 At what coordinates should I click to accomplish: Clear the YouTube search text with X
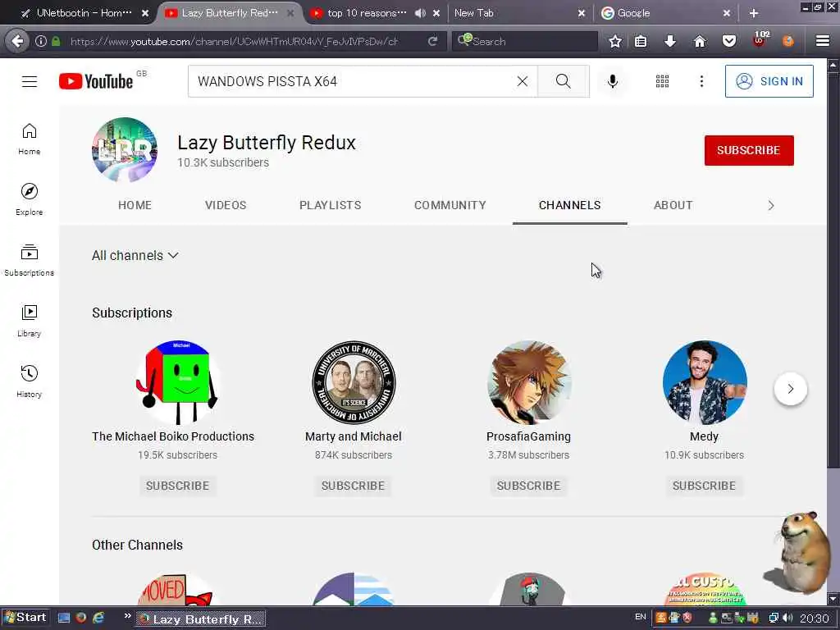523,81
